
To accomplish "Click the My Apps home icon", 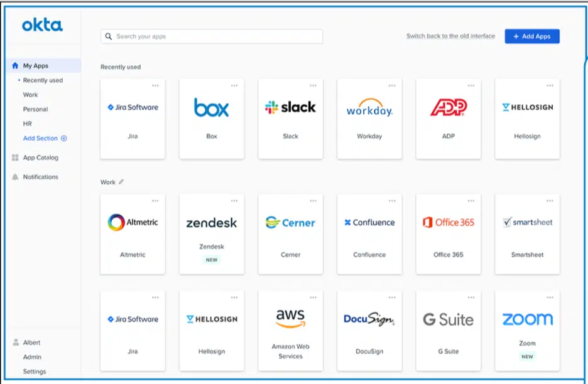I will coord(15,65).
